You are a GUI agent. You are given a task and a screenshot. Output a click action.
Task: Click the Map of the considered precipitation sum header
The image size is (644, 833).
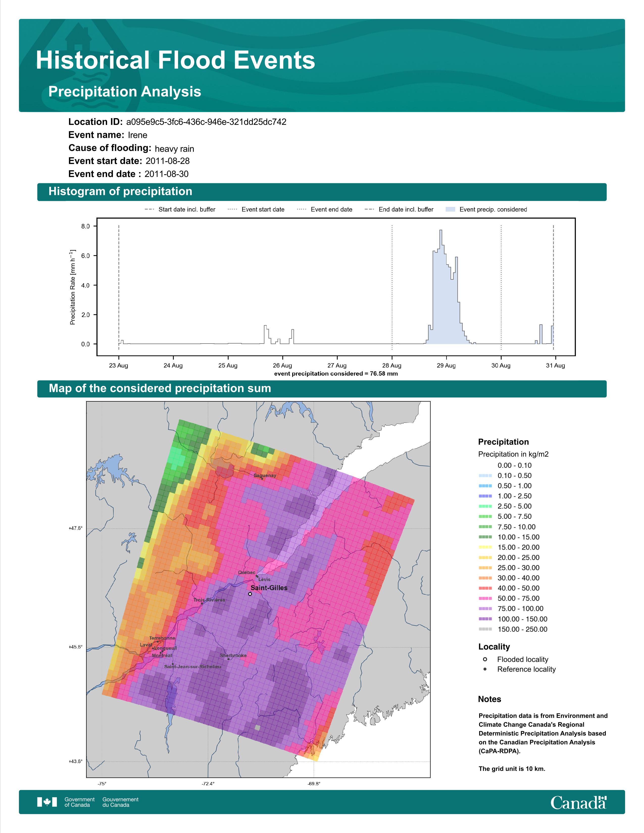tap(160, 388)
